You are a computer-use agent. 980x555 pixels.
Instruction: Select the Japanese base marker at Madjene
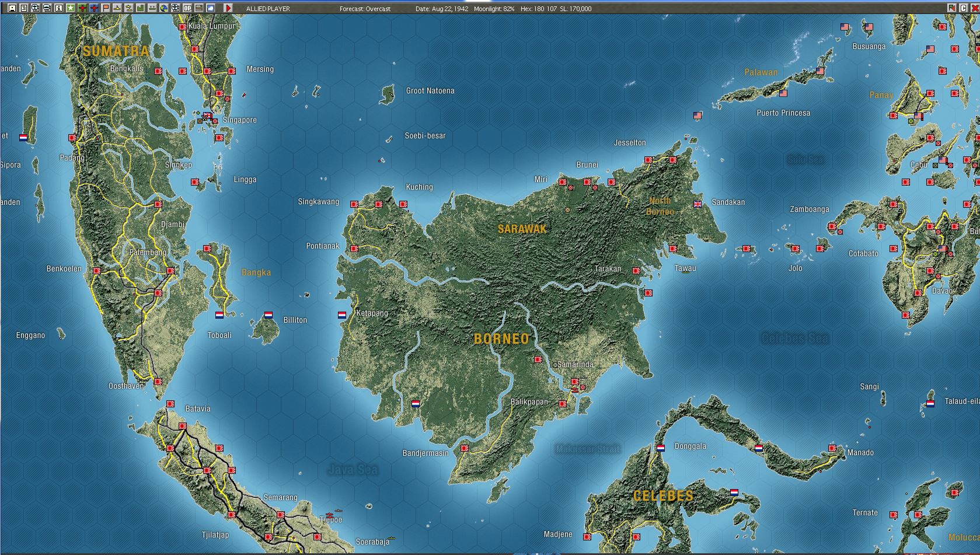click(587, 537)
